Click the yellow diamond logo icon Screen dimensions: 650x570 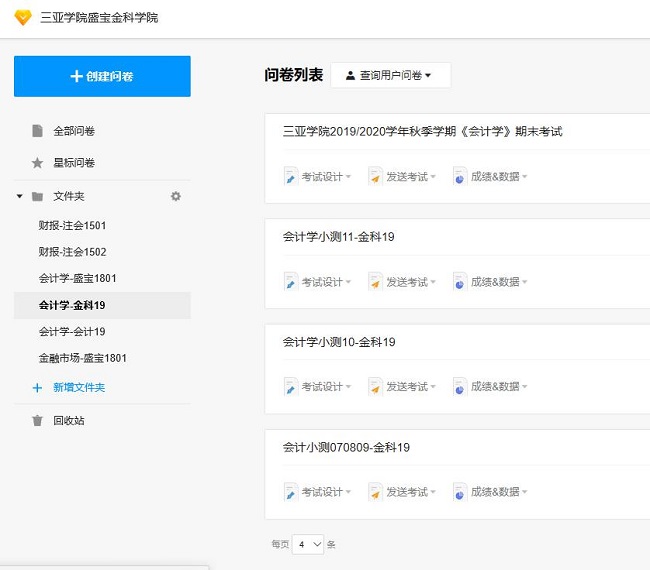click(x=20, y=17)
